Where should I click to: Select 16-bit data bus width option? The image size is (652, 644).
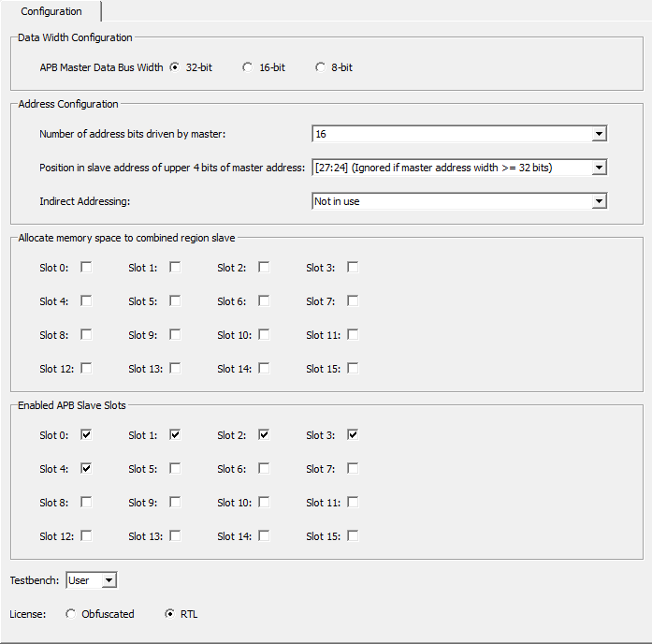tap(247, 67)
